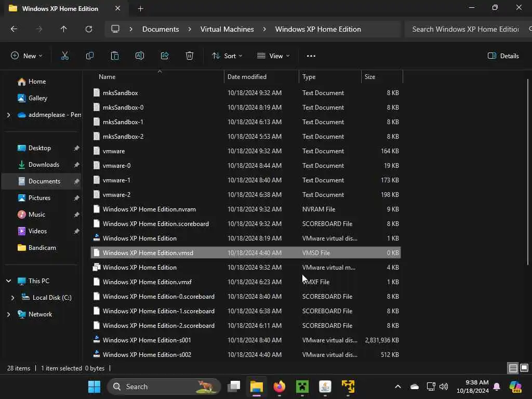Select the mksSandbox-1 text file

pyautogui.click(x=246, y=122)
